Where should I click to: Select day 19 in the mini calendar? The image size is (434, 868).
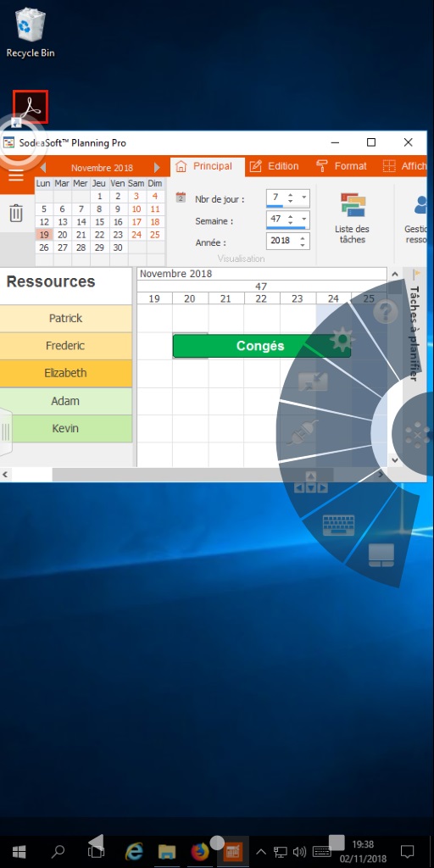44,235
